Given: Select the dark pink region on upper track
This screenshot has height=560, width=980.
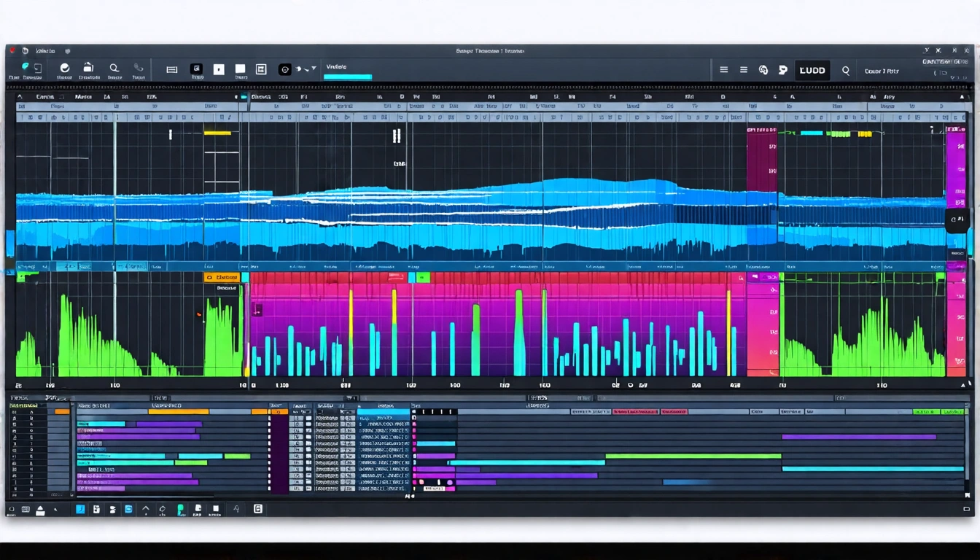Looking at the screenshot, I should tap(762, 161).
